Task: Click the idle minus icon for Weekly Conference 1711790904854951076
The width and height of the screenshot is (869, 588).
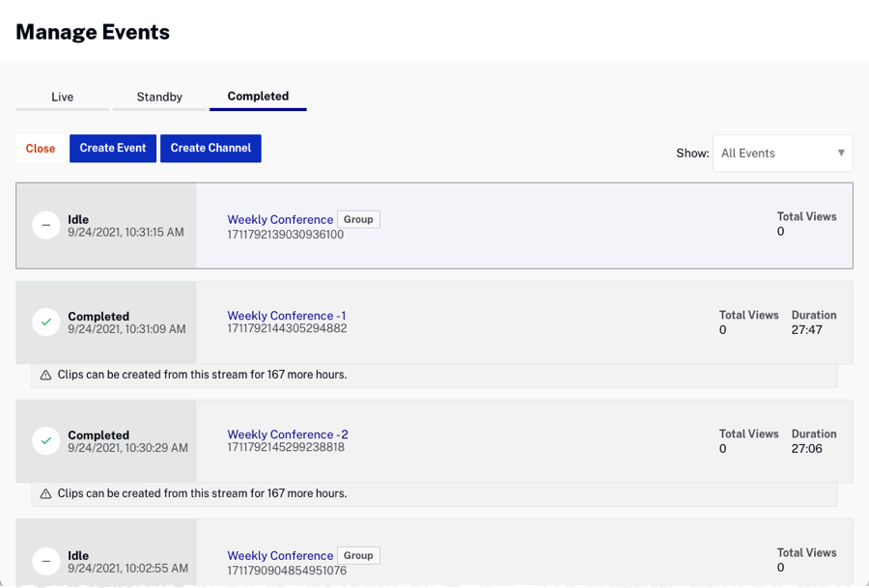Action: click(x=46, y=561)
